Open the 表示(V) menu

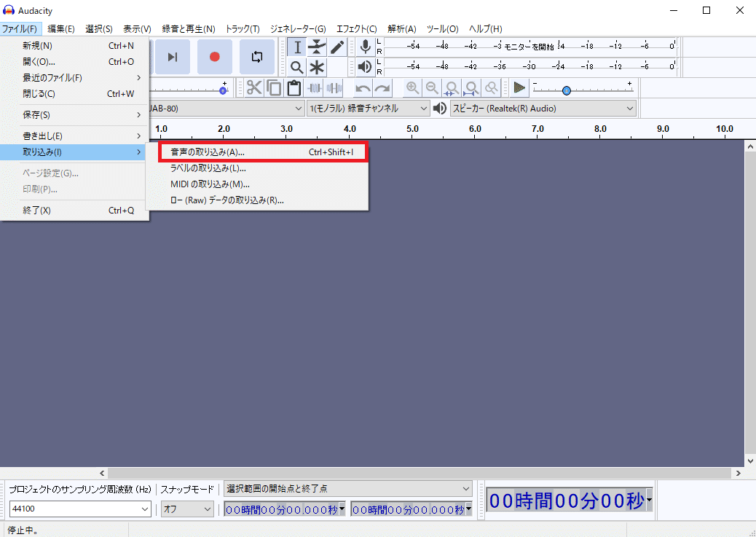pyautogui.click(x=137, y=29)
